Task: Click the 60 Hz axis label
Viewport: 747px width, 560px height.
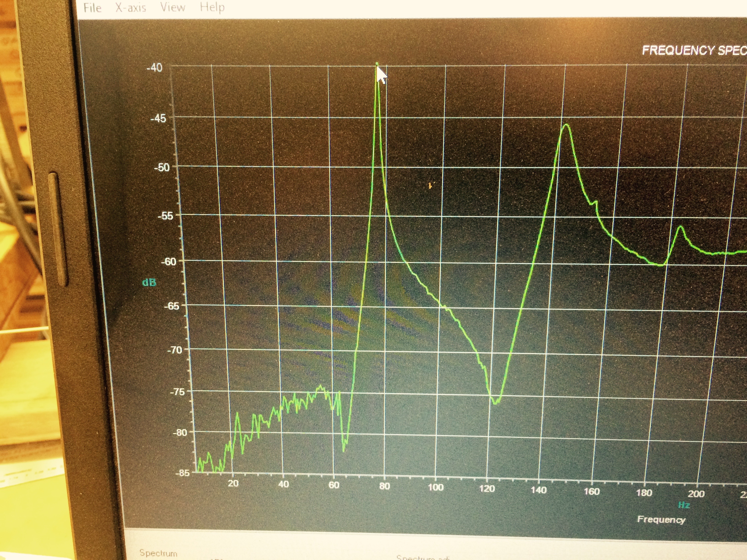Action: pyautogui.click(x=334, y=485)
